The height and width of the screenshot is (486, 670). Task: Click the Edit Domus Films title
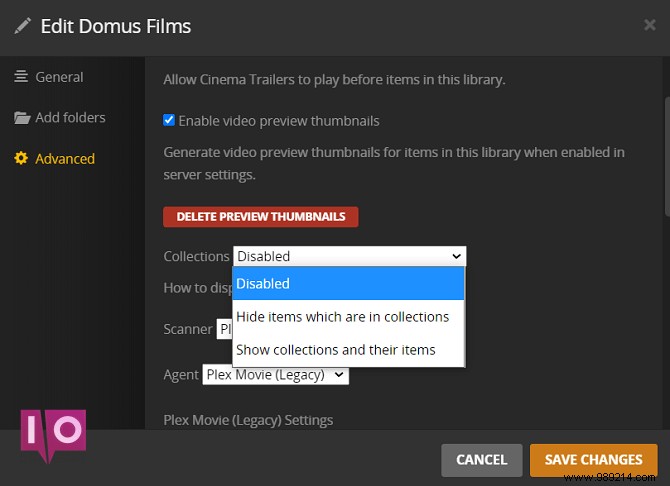click(116, 26)
